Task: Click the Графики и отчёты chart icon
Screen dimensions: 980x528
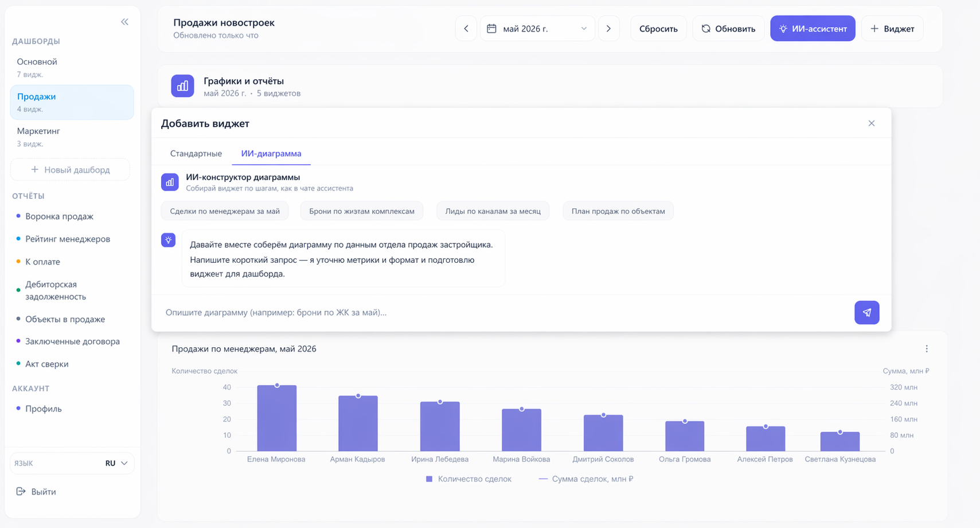Action: tap(182, 86)
